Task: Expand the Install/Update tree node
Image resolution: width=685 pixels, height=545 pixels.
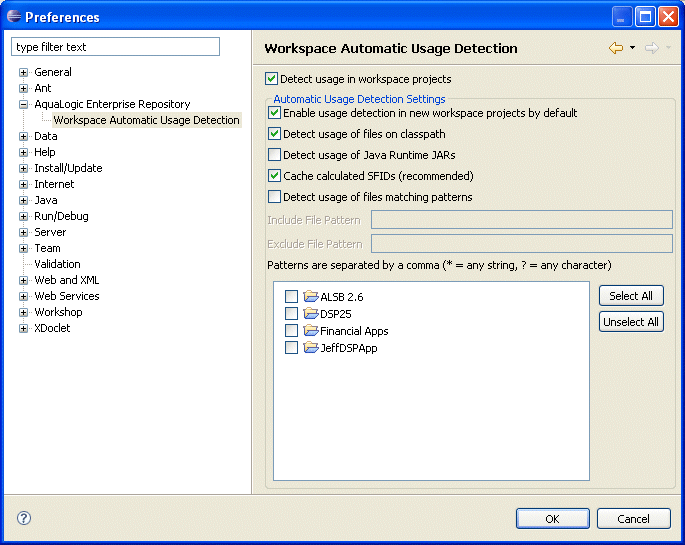Action: coord(24,168)
